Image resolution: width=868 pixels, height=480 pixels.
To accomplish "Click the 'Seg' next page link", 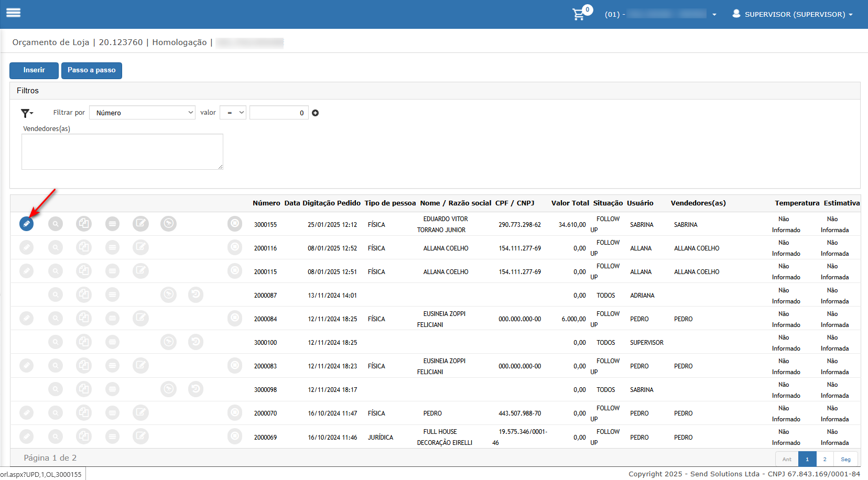I will [x=845, y=459].
